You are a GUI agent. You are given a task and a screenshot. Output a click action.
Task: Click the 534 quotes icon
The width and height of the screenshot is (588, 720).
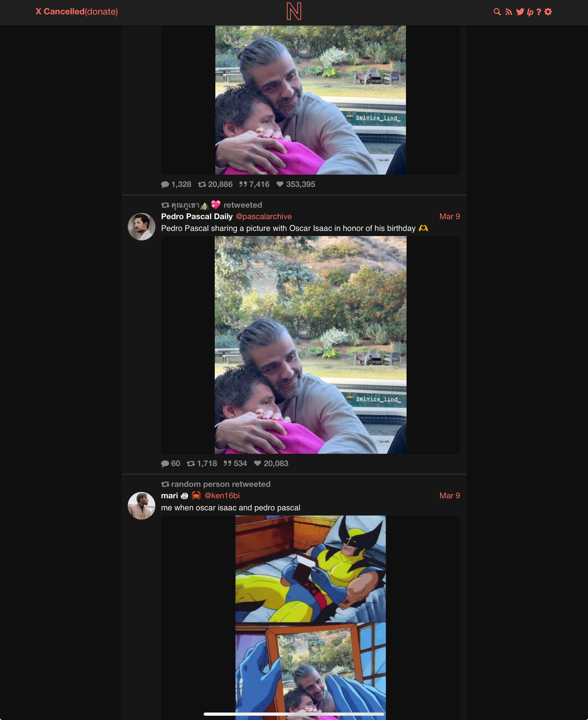tap(227, 463)
